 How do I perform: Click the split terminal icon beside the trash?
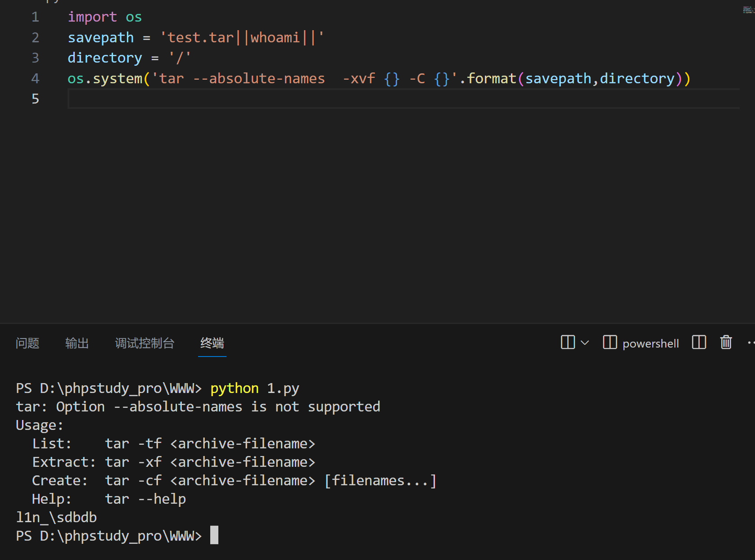click(x=699, y=343)
